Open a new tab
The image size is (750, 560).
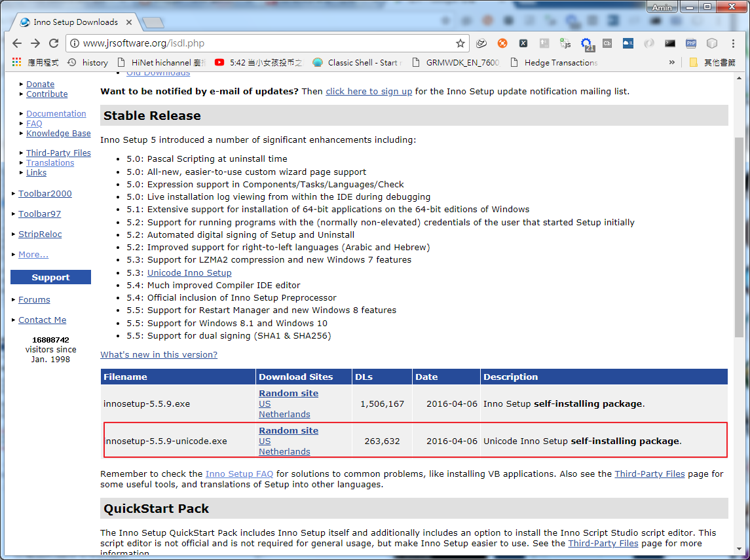pos(153,22)
